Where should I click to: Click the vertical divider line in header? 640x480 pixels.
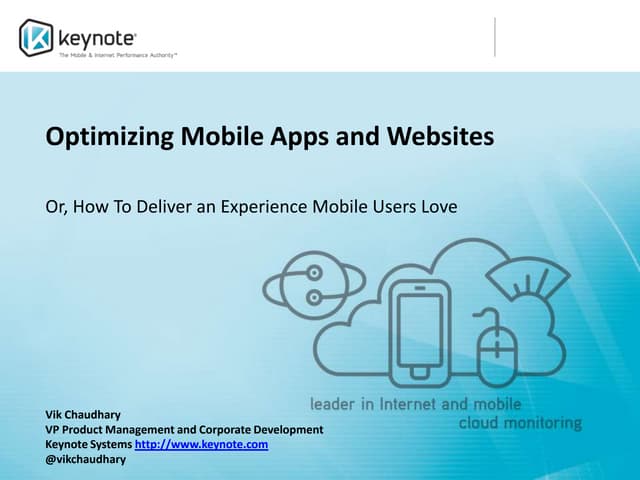[x=495, y=36]
